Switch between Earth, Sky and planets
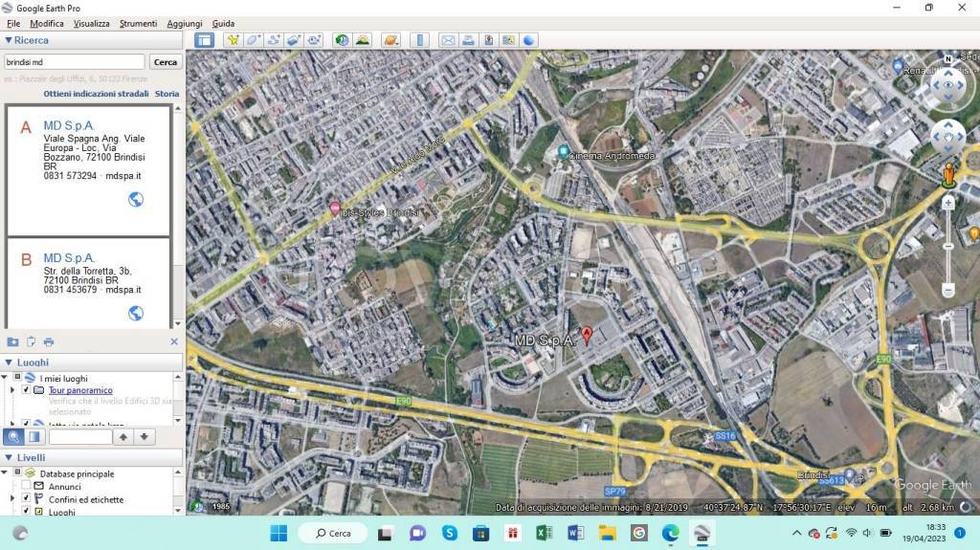The width and height of the screenshot is (980, 550). coord(390,40)
